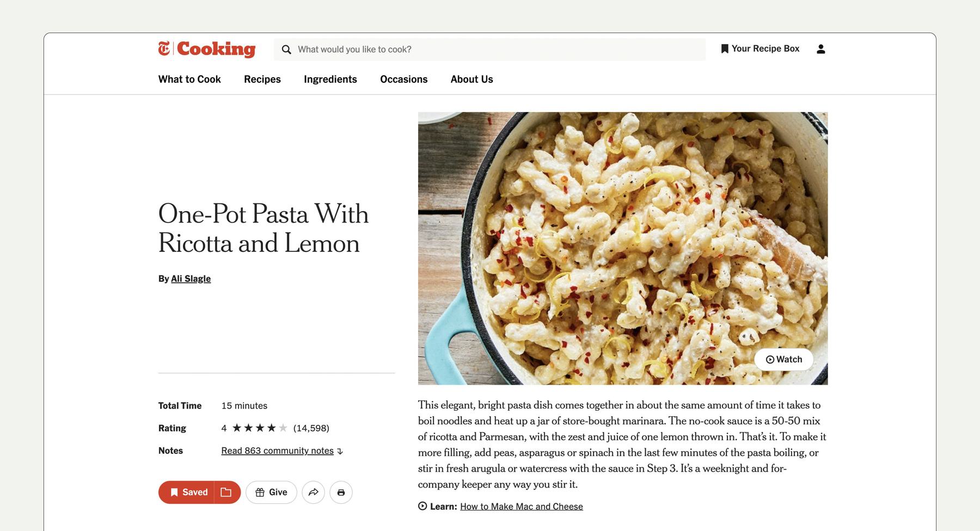Click the play icon next to Learn
980x531 pixels.
point(422,506)
